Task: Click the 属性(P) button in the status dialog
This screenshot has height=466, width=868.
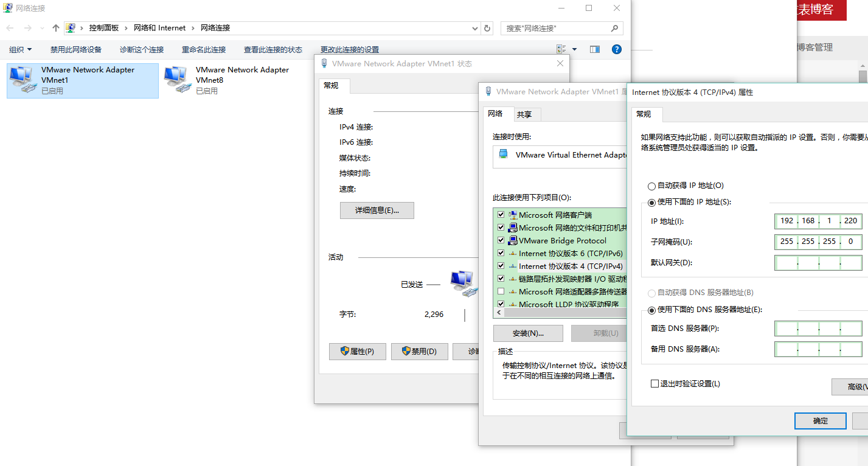Action: click(x=358, y=352)
